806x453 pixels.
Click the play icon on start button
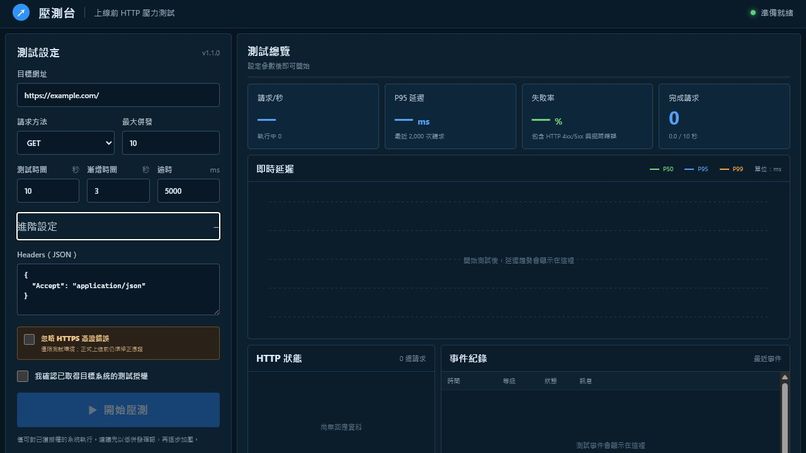click(92, 410)
